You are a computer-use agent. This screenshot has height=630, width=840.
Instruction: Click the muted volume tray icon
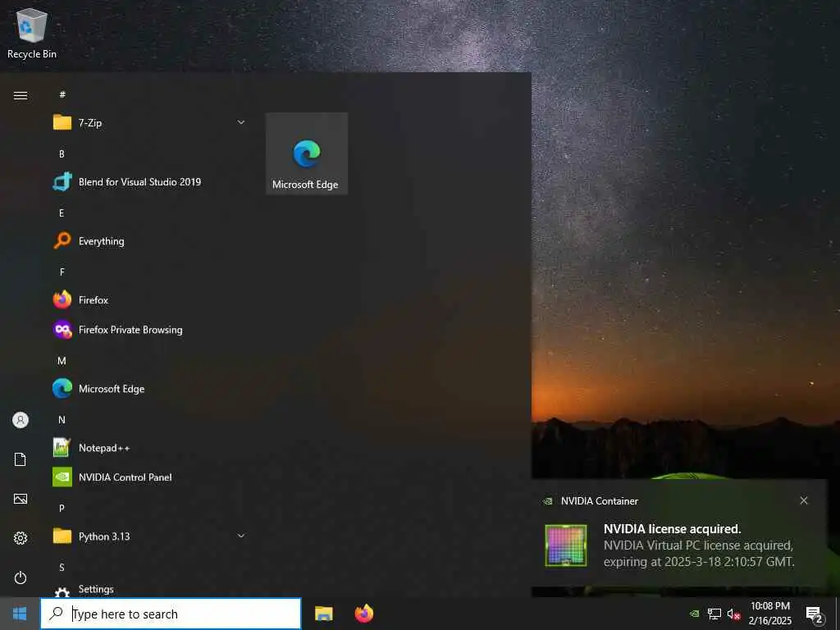733,614
